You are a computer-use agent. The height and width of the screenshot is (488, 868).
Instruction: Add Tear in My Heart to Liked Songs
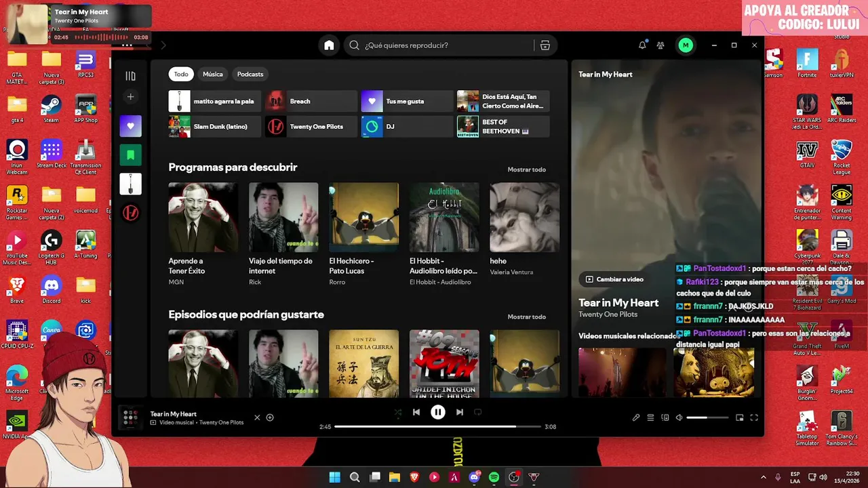[270, 418]
